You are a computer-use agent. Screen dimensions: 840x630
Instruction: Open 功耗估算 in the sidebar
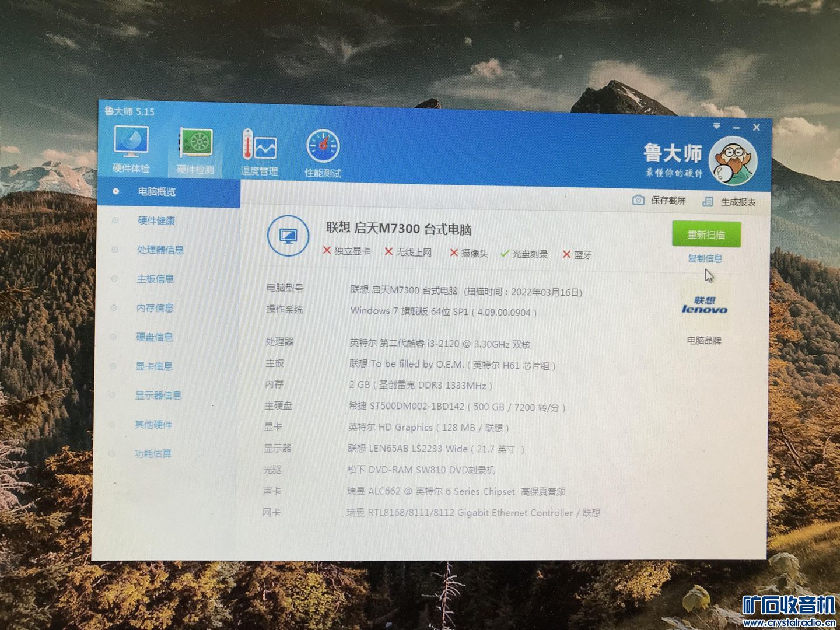[153, 453]
